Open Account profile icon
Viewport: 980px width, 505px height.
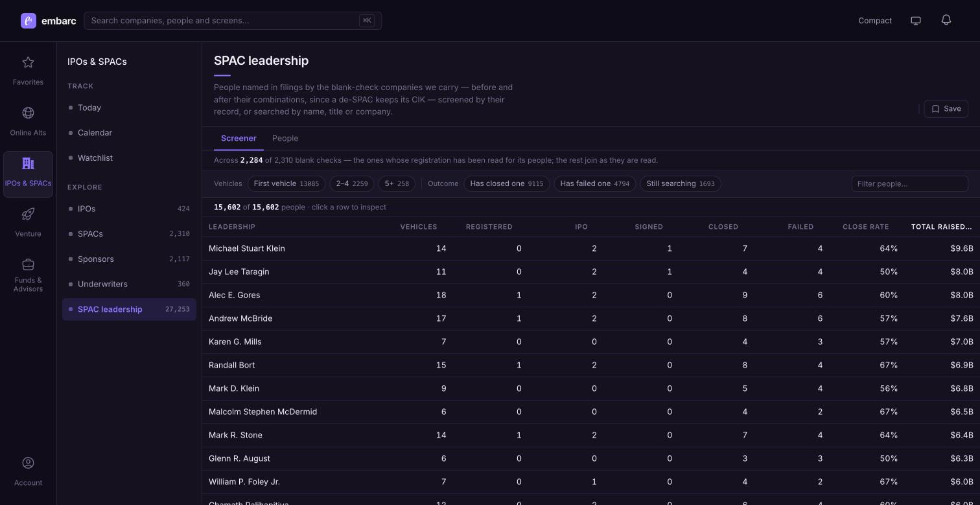click(28, 463)
